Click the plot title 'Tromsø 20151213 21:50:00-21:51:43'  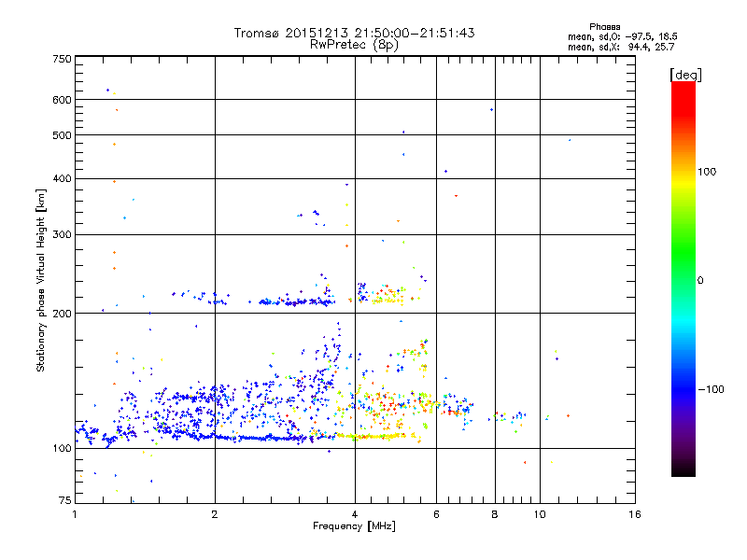point(354,33)
